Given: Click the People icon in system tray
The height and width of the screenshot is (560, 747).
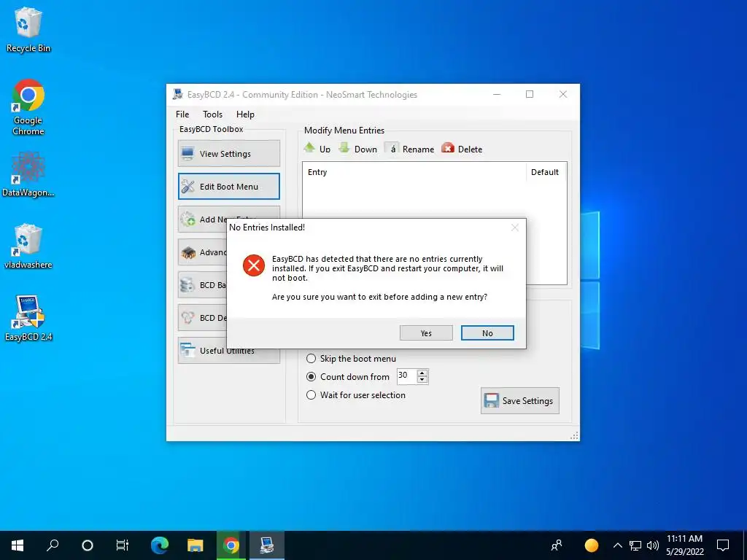Looking at the screenshot, I should tap(557, 545).
